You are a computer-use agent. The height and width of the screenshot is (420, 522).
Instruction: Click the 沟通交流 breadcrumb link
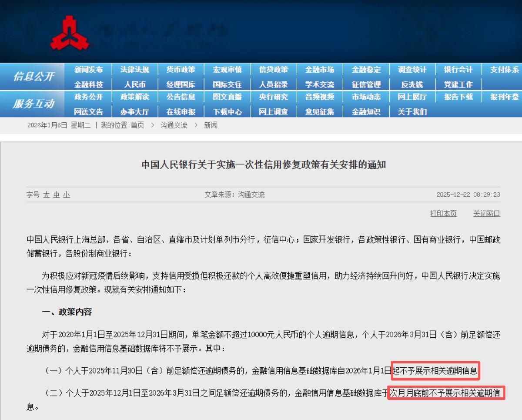174,125
